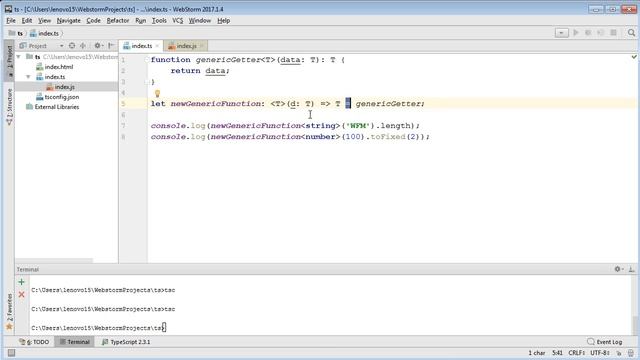Click the 5:41 line column indicator

coord(557,353)
